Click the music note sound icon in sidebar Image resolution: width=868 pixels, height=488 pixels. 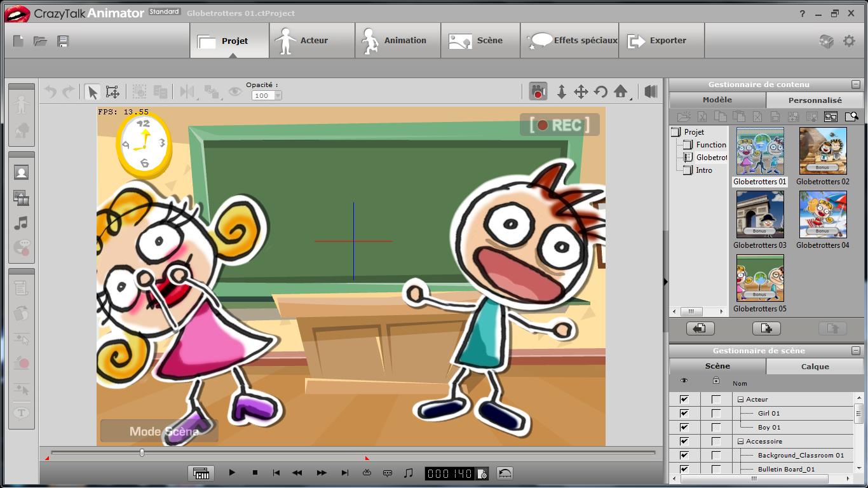tap(21, 223)
